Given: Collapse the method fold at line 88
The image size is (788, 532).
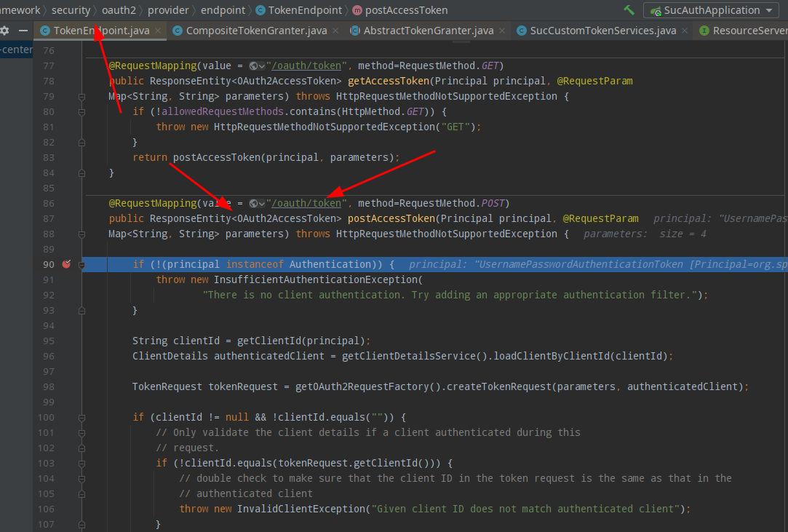Looking at the screenshot, I should pyautogui.click(x=81, y=234).
